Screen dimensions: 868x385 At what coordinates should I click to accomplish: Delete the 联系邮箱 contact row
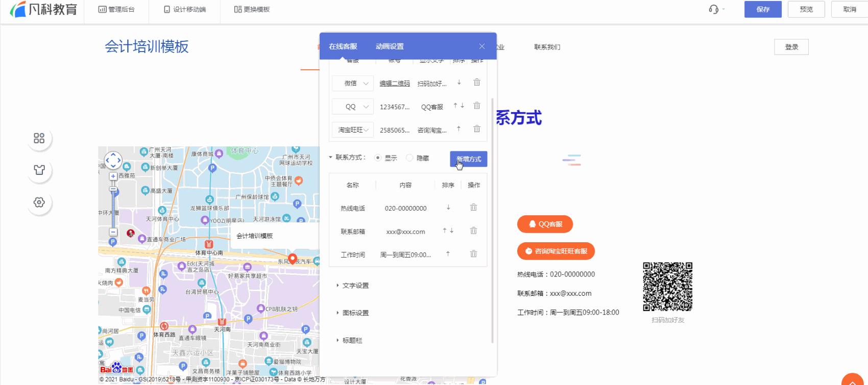tap(474, 230)
